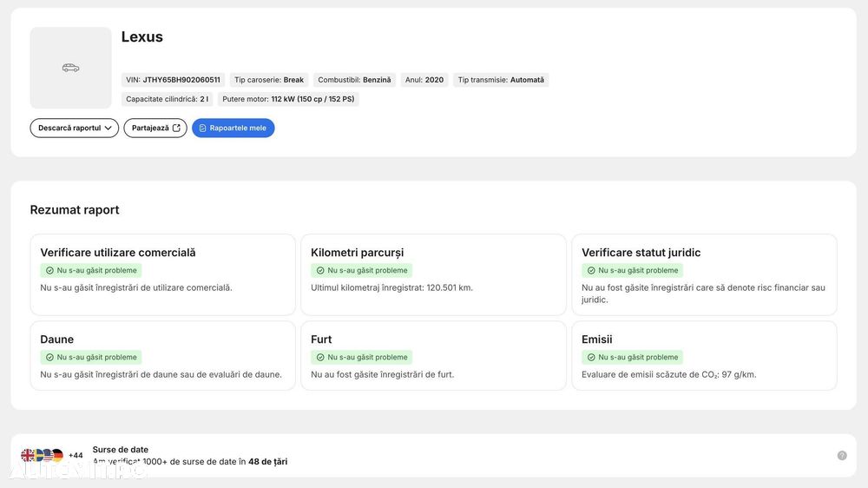Click the Lexus heading
868x488 pixels.
[x=142, y=36]
